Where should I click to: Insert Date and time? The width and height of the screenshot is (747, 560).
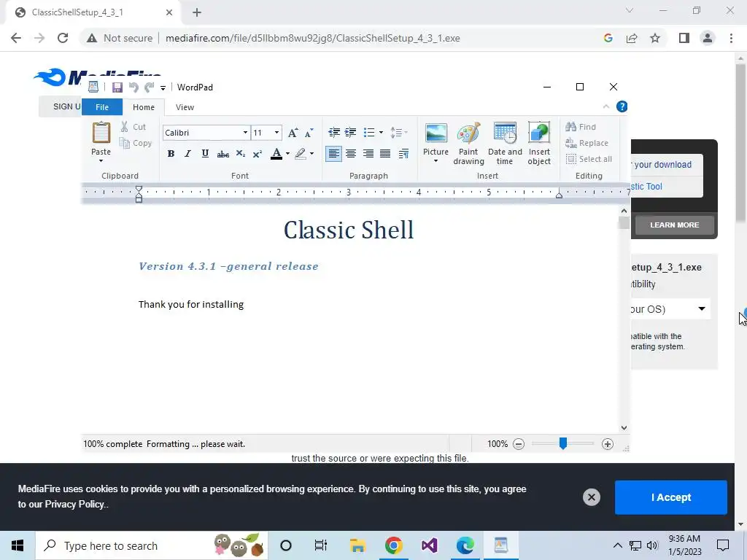coord(505,143)
